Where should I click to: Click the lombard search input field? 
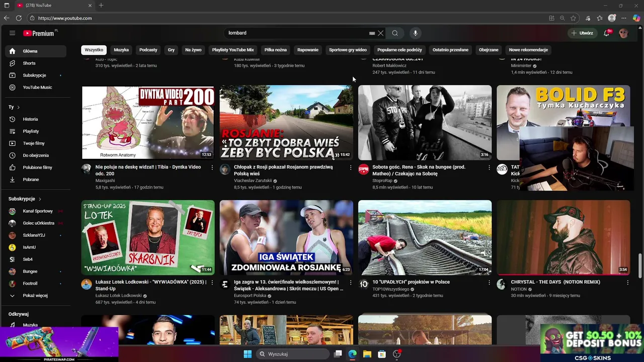tap(297, 33)
